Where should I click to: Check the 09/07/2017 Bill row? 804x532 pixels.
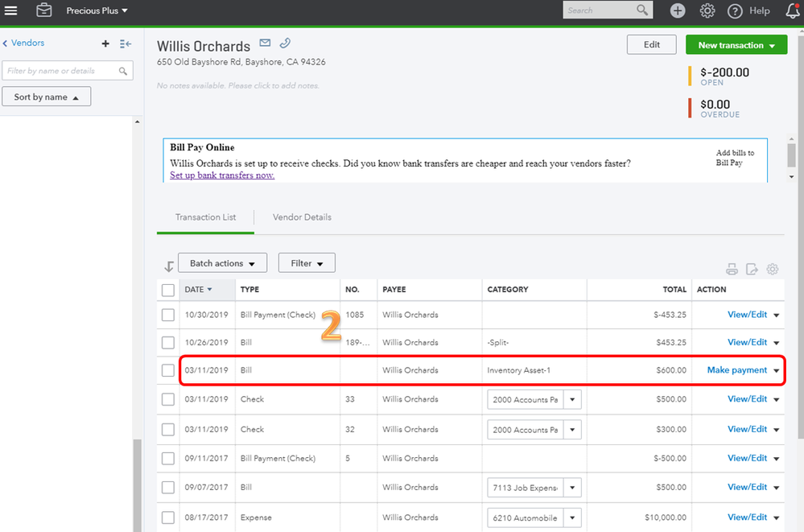tap(168, 488)
